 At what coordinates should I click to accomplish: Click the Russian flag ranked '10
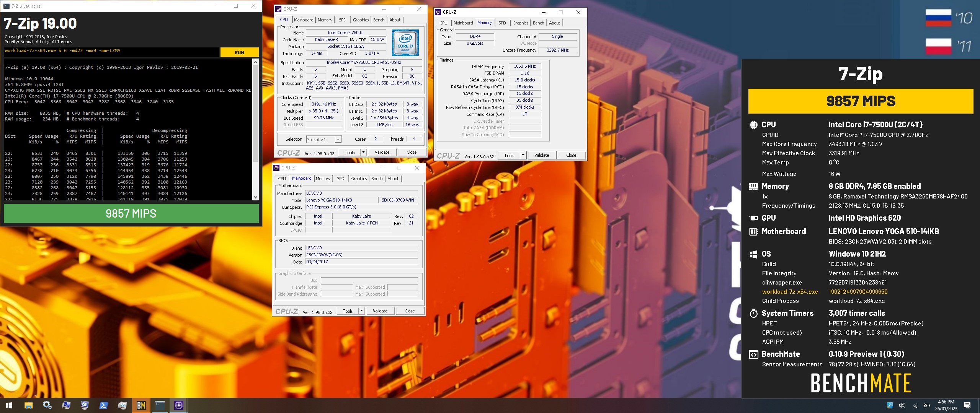[938, 18]
